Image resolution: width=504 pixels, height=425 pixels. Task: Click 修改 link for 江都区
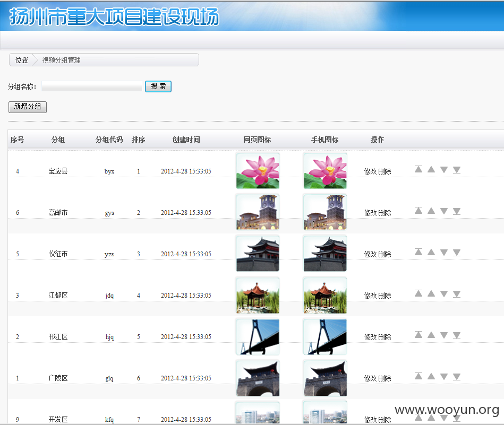coord(370,296)
